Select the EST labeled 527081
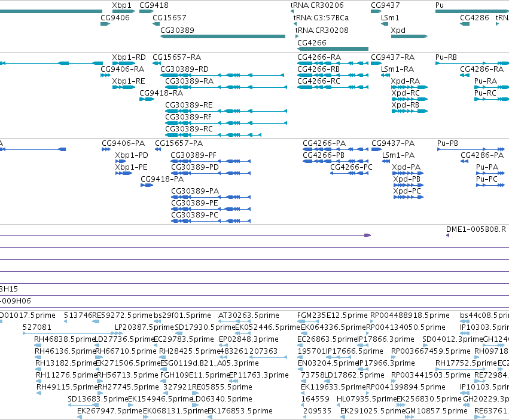Viewport: 509px width, 420px height. click(37, 327)
